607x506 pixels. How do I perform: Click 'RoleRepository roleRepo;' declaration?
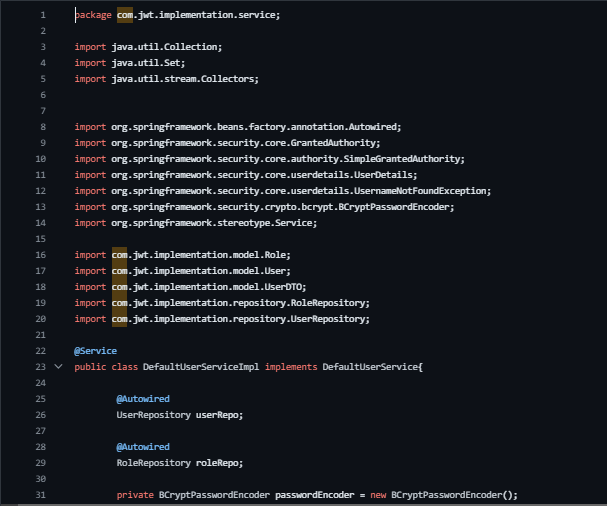click(x=180, y=463)
